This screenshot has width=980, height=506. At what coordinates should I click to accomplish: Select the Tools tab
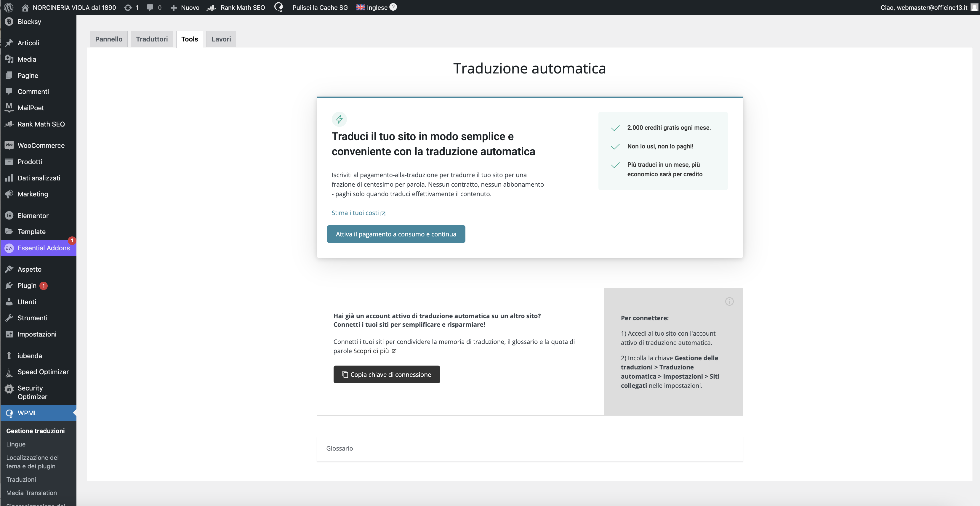pyautogui.click(x=190, y=39)
